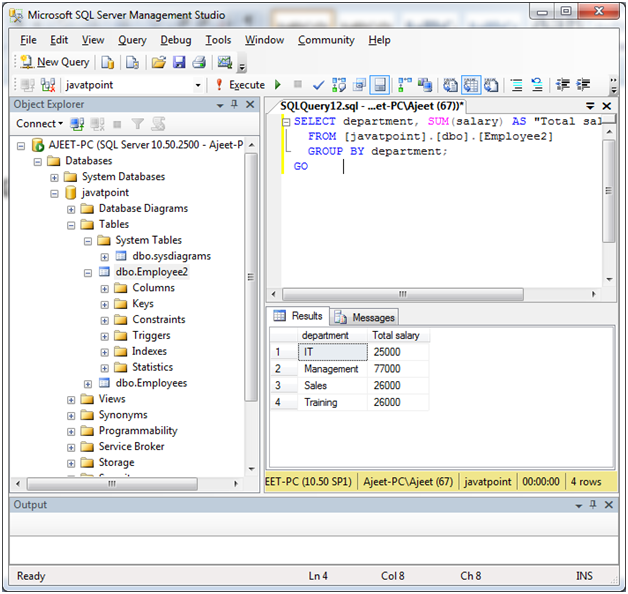Select dbo.sysdiagrams table in tree
This screenshot has width=628, height=594.
[x=171, y=256]
